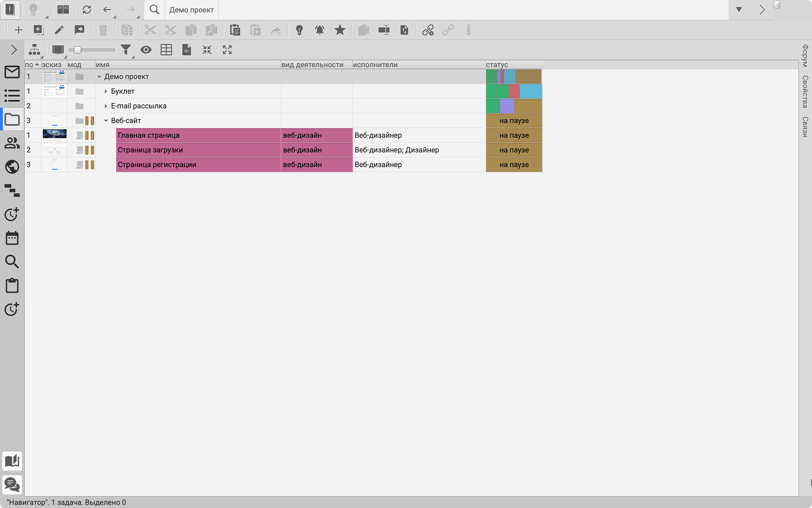Click the table columns grid icon
This screenshot has width=812, height=508.
pyautogui.click(x=166, y=50)
